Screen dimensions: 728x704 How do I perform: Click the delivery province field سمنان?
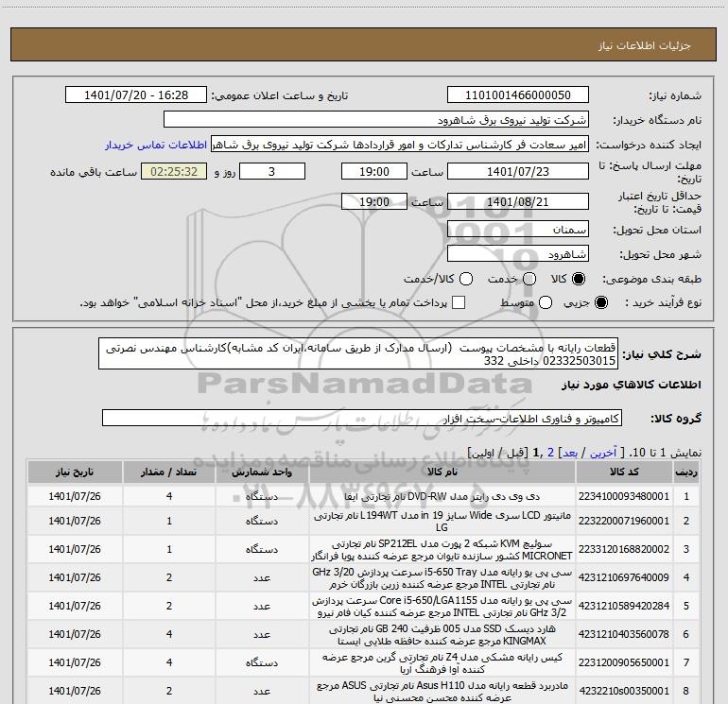518,230
